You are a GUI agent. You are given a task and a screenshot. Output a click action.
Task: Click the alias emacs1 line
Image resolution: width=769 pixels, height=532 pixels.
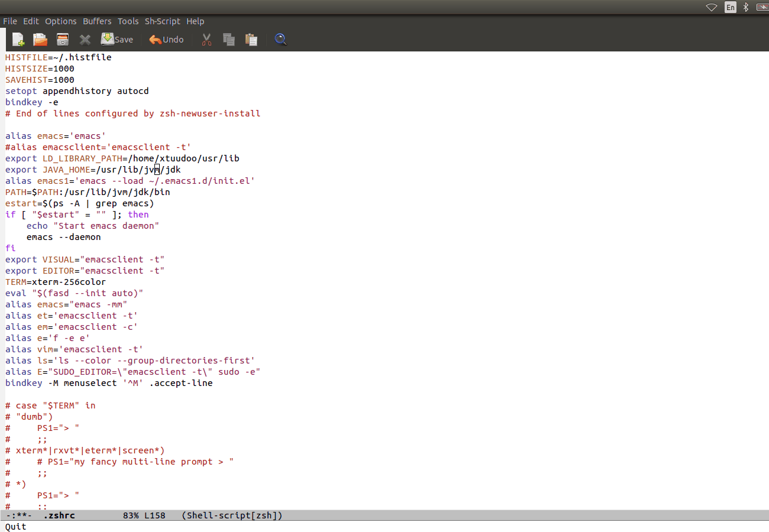click(130, 181)
